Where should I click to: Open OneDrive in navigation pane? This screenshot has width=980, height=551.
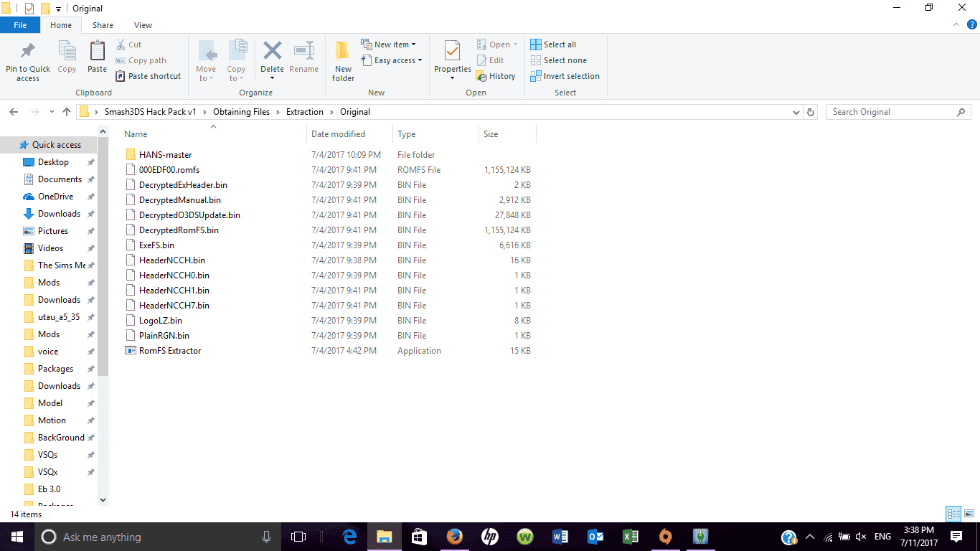(x=55, y=197)
